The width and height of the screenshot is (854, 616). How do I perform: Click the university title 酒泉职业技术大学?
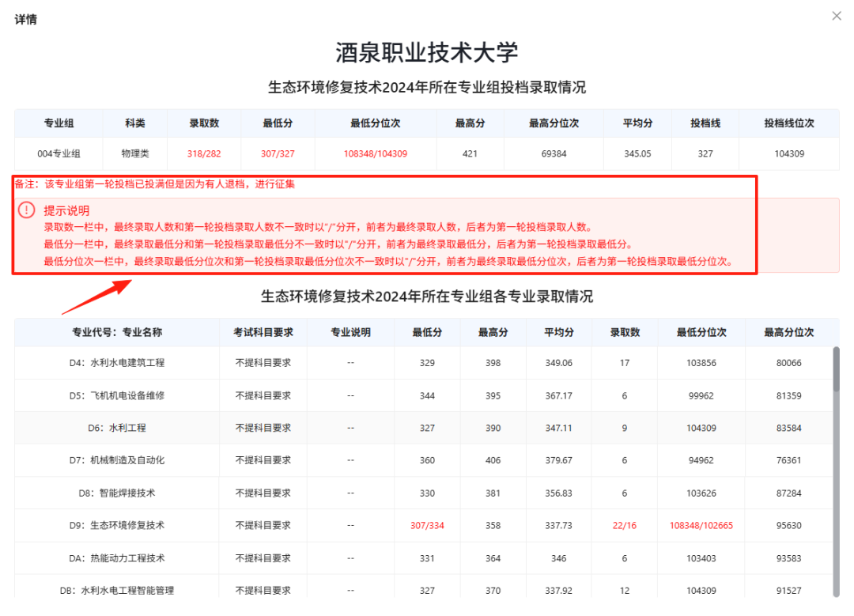pos(427,51)
